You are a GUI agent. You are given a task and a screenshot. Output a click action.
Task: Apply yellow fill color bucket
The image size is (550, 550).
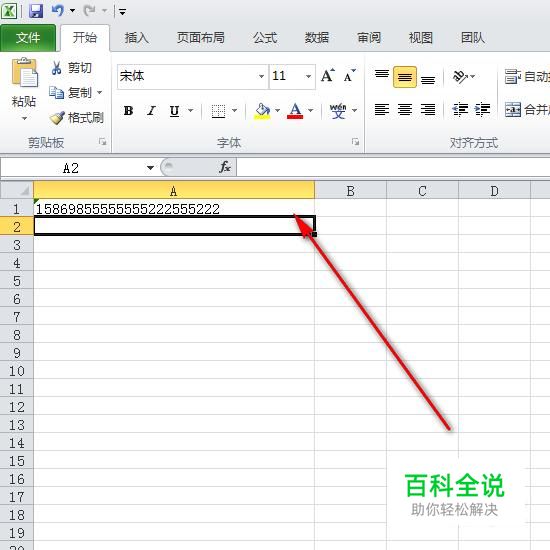[262, 111]
